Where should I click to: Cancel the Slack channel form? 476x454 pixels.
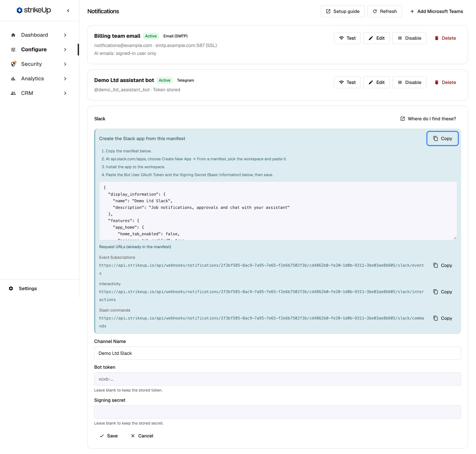click(x=142, y=436)
